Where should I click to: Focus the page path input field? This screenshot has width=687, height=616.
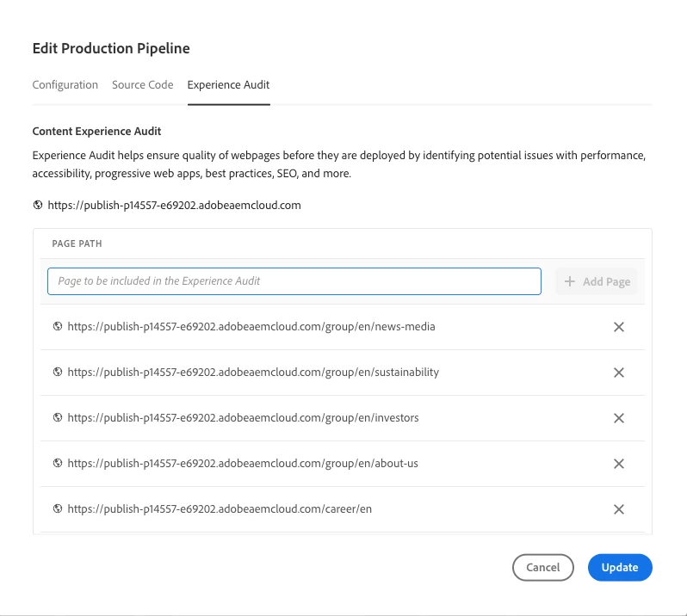click(294, 281)
